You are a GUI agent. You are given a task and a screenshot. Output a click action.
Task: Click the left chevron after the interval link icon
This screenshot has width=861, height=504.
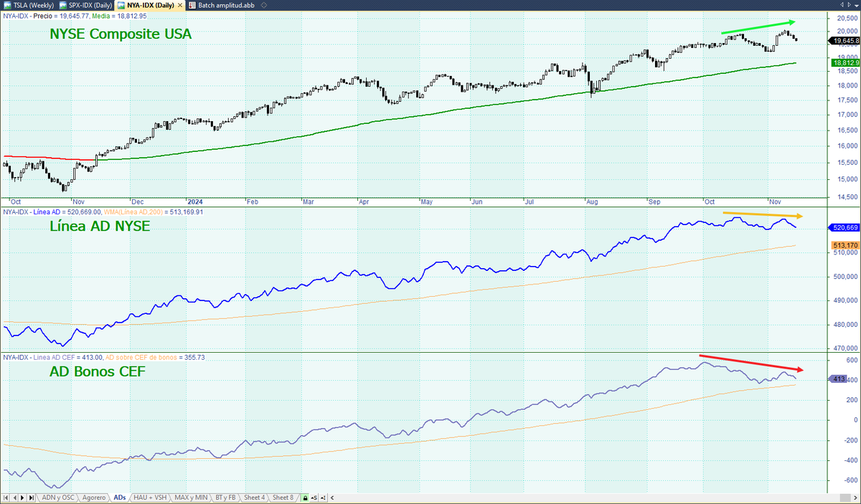pyautogui.click(x=332, y=497)
